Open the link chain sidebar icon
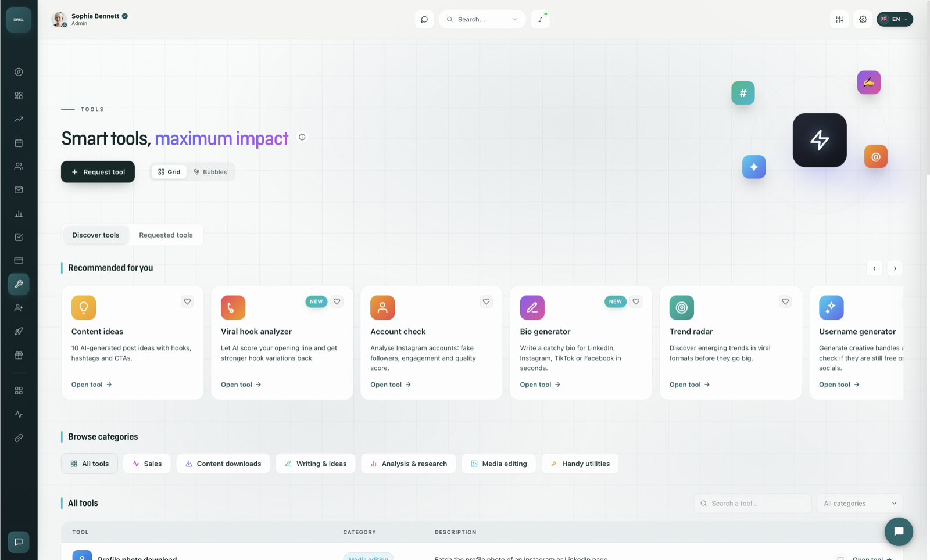 tap(19, 438)
